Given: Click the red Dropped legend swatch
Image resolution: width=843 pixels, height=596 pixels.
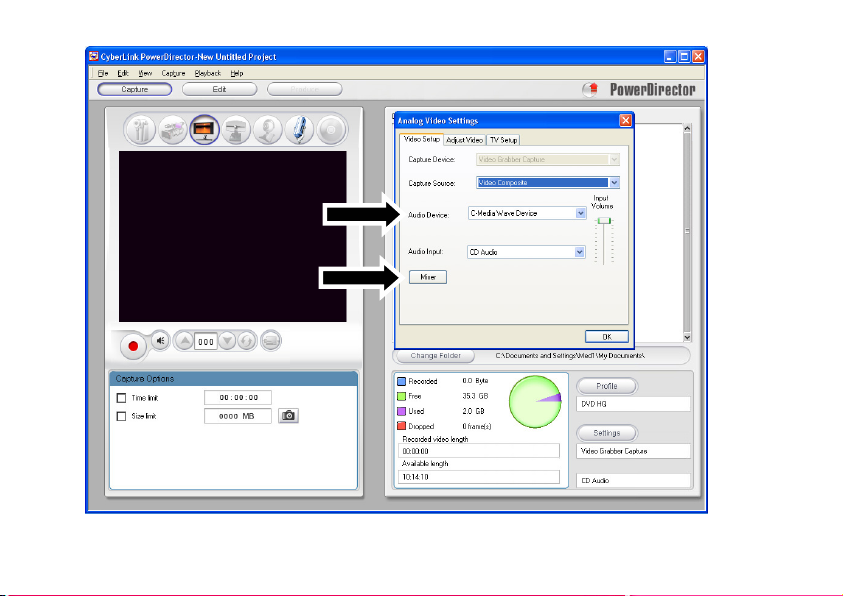Looking at the screenshot, I should point(401,426).
